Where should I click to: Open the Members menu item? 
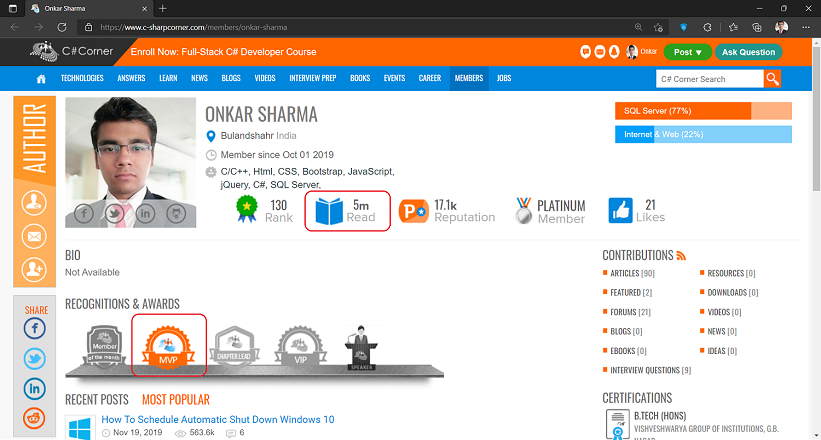tap(469, 78)
